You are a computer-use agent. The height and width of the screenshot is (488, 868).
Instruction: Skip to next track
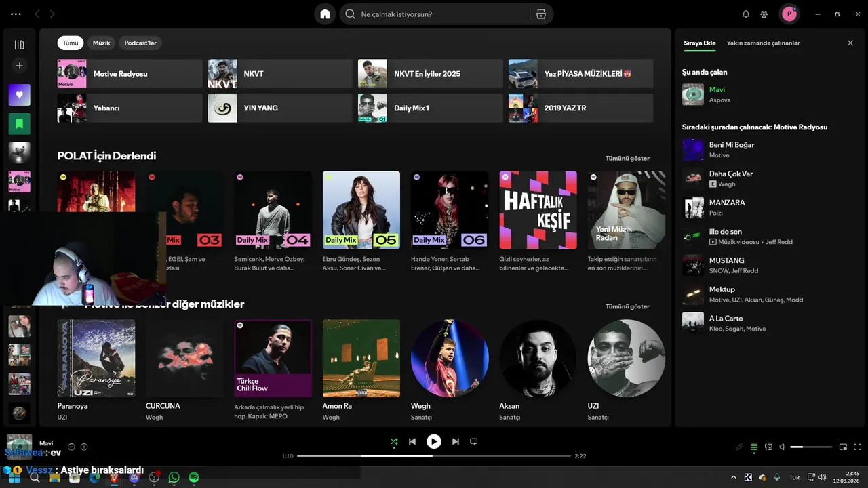click(x=456, y=442)
